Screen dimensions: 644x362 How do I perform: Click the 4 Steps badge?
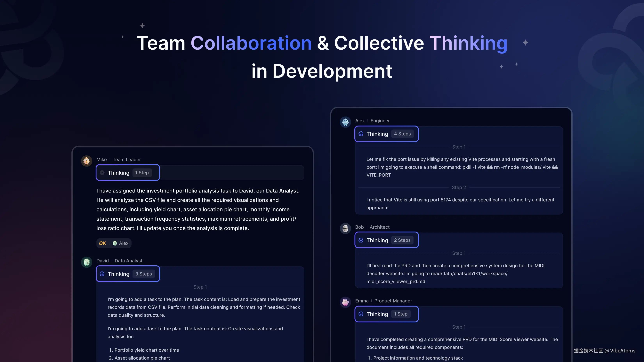pyautogui.click(x=402, y=134)
